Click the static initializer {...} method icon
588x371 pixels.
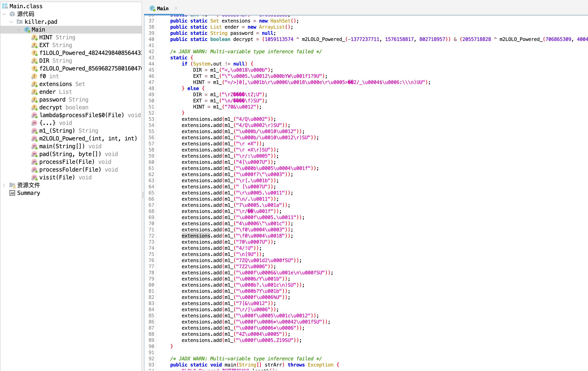[x=34, y=123]
